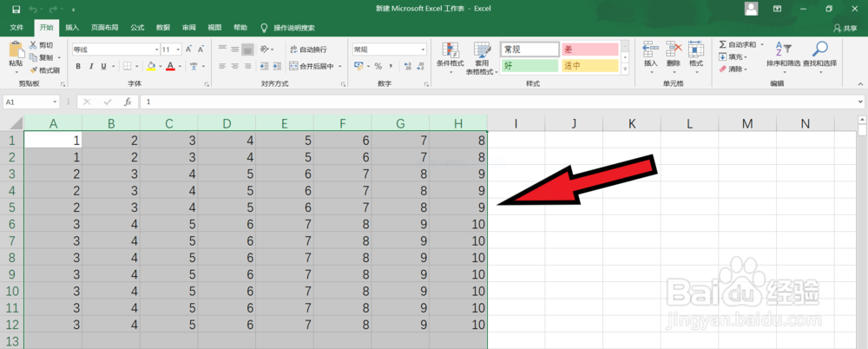
Task: Open Find and Select (查找和选择)
Action: click(x=819, y=57)
